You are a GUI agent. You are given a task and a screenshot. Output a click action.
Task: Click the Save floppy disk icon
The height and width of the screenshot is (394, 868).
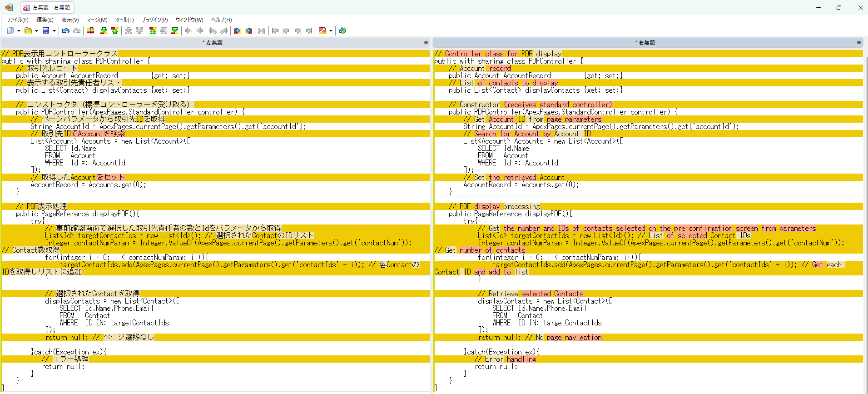46,31
